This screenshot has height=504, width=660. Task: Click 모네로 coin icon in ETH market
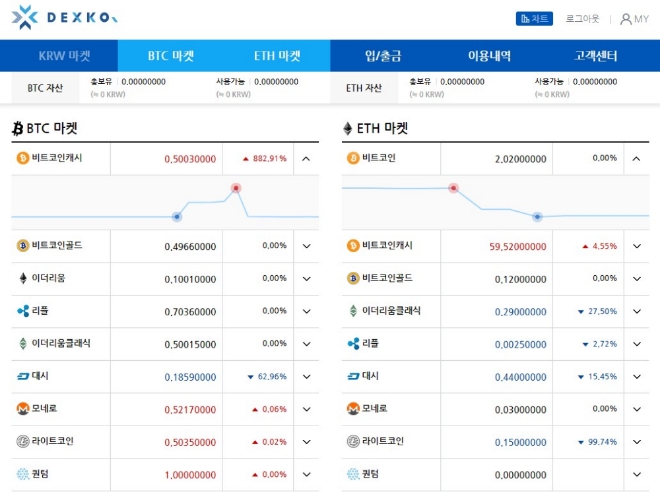(x=353, y=408)
